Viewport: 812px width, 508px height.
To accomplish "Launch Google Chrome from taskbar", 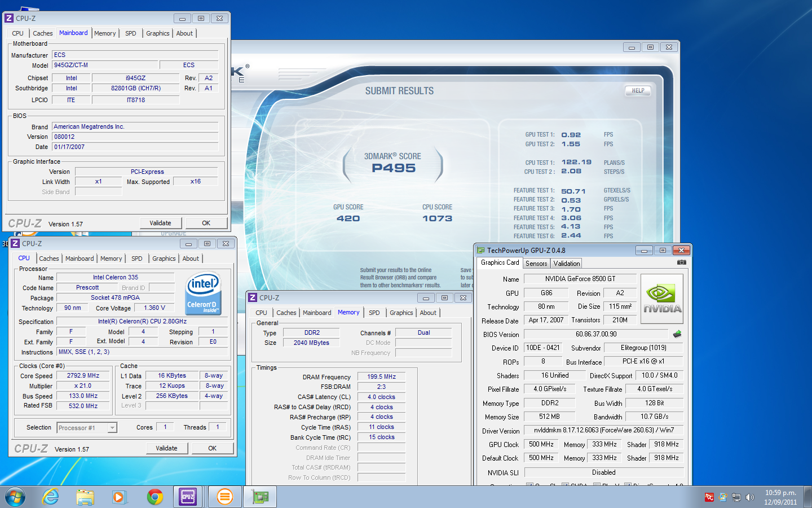I will pyautogui.click(x=155, y=497).
